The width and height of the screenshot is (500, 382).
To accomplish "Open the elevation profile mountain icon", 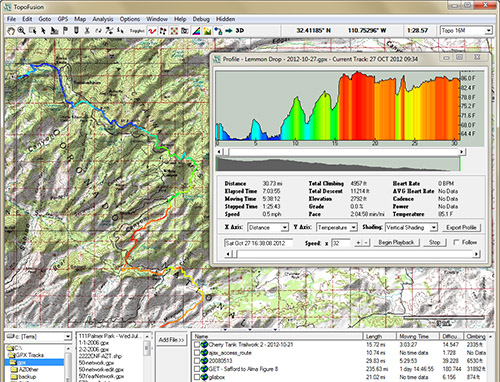I will (x=207, y=31).
